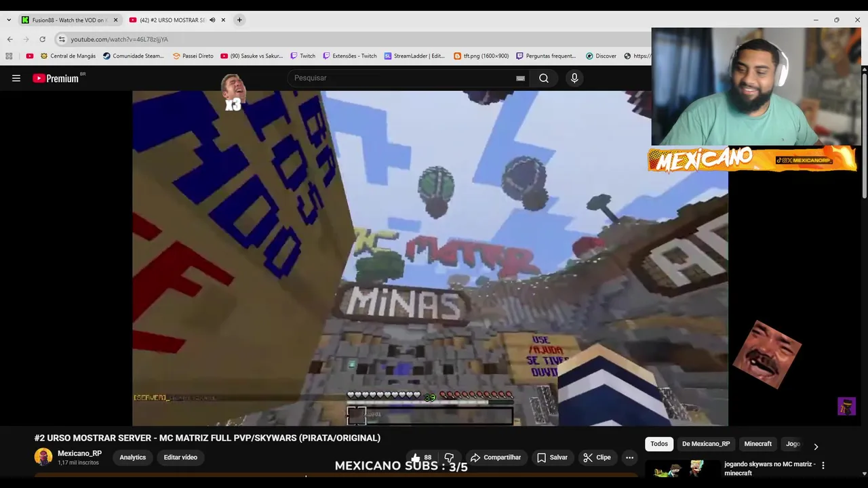Open StreamLadder bookmark
The width and height of the screenshot is (868, 488).
414,56
